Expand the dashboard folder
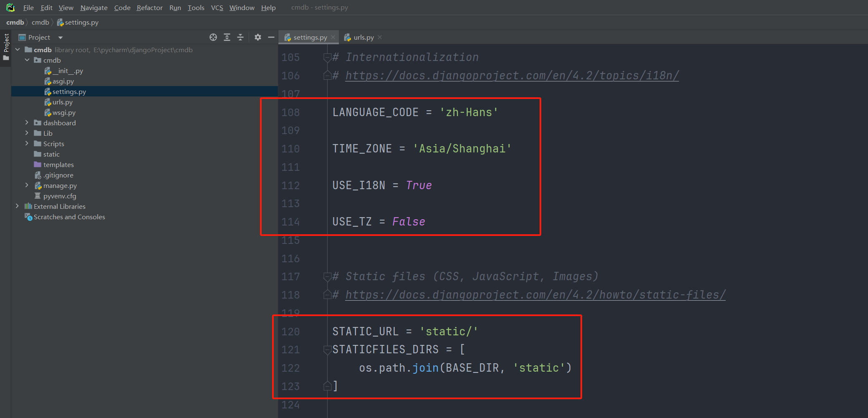Viewport: 868px width, 418px height. click(27, 123)
